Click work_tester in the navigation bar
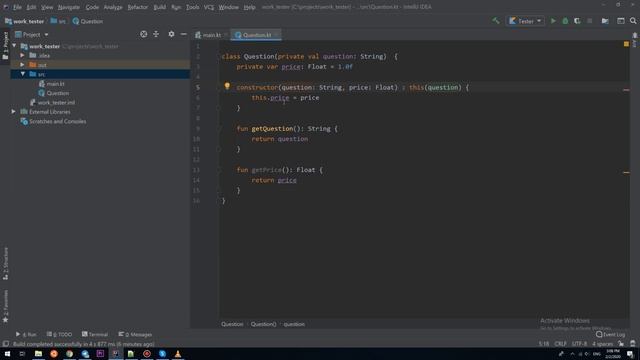The image size is (640, 360). pyautogui.click(x=24, y=21)
